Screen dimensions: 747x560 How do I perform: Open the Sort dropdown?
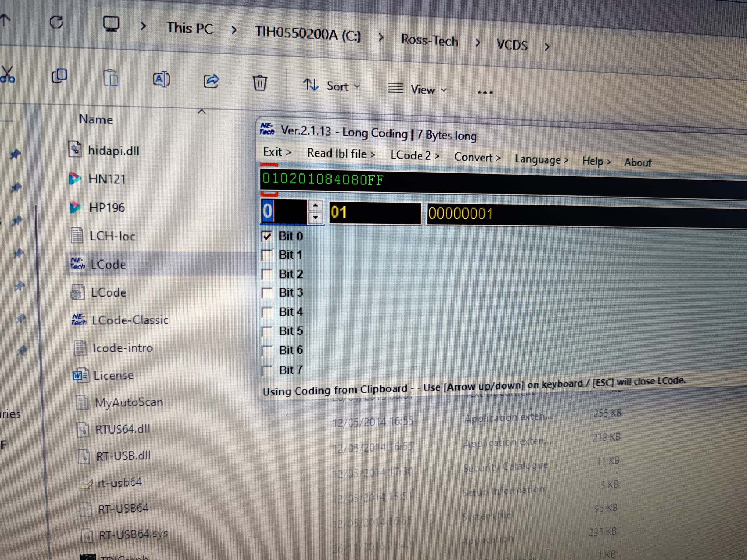pos(332,86)
